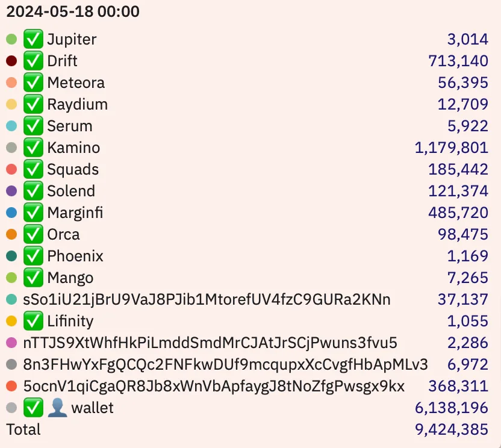Click the green checkmark beside Squads
Image resolution: width=501 pixels, height=448 pixels.
pyautogui.click(x=33, y=169)
